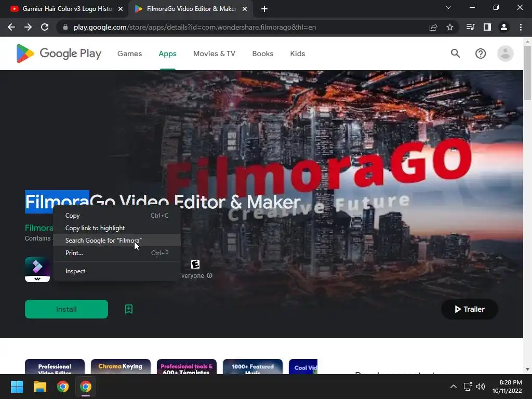Choose Inspect from context menu
Screen dimensions: 532x399
pos(117,271)
